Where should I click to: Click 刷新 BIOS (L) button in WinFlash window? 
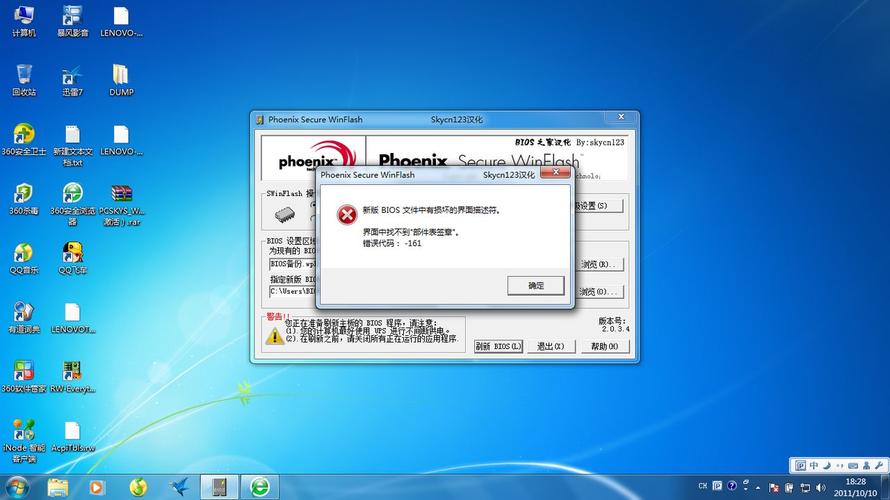498,346
